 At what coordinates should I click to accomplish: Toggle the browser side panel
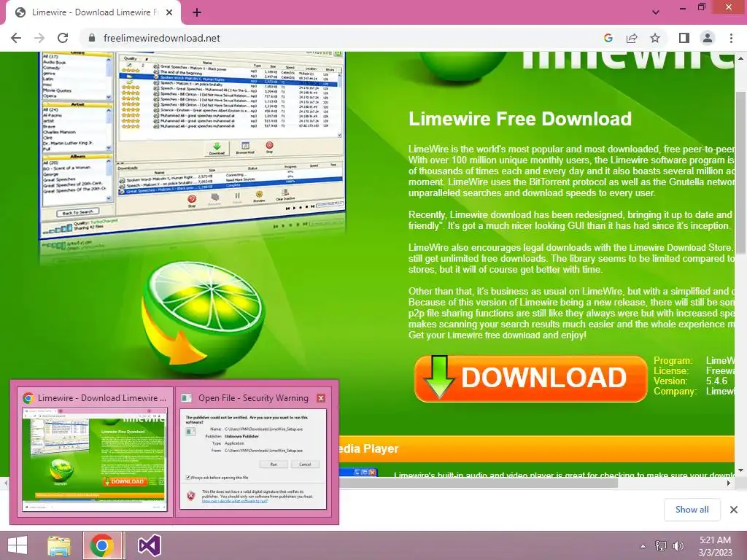[684, 38]
